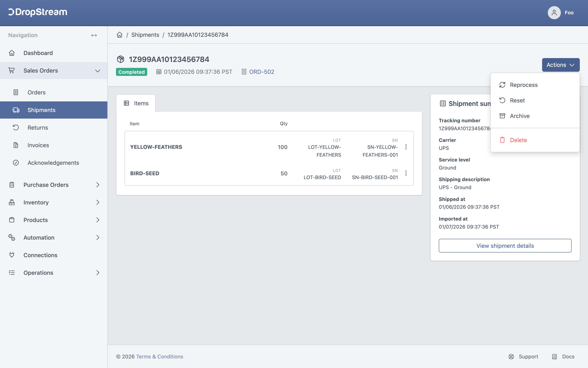
Task: Click the Sales Orders cart icon
Action: click(x=12, y=71)
